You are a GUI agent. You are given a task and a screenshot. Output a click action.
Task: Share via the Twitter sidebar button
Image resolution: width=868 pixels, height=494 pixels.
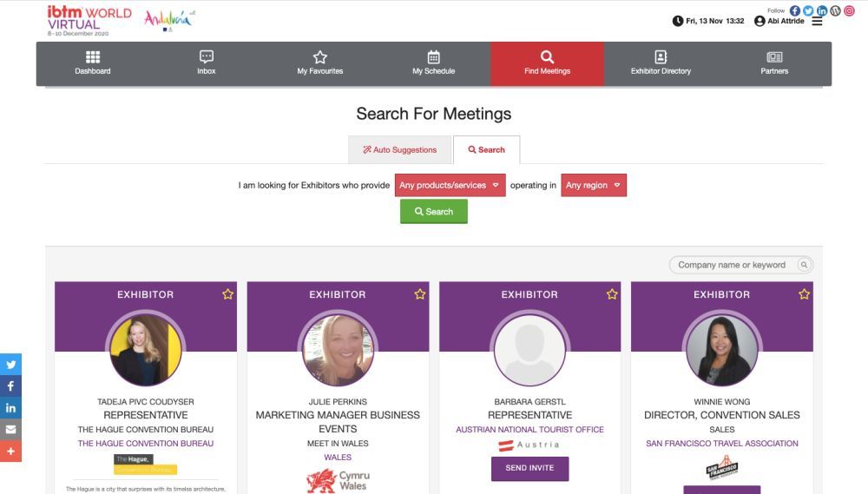point(10,365)
